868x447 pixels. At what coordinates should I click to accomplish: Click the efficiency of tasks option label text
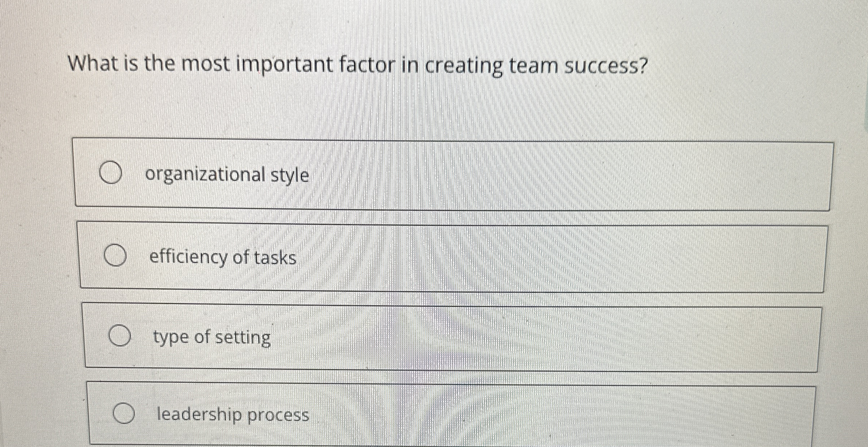[x=223, y=258]
